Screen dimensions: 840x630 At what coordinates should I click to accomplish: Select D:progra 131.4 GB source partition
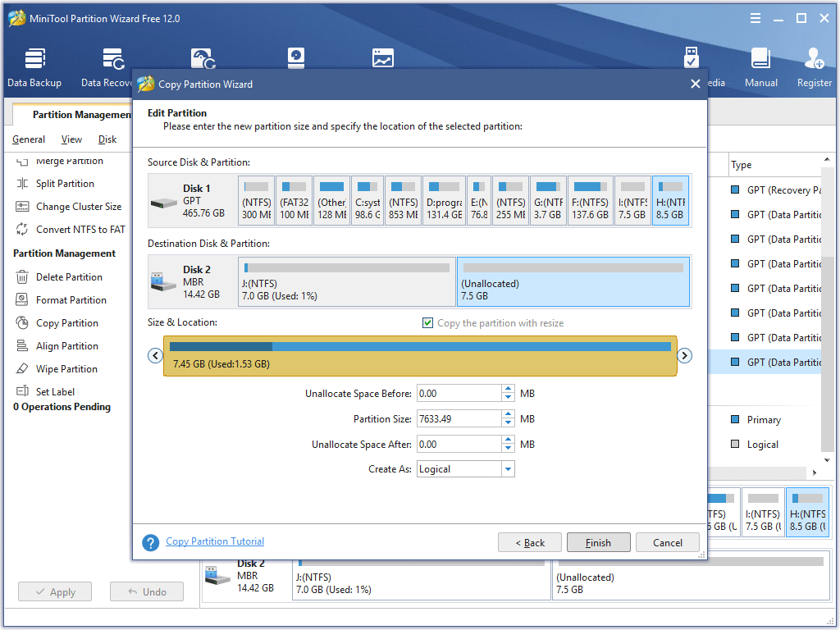pos(444,201)
